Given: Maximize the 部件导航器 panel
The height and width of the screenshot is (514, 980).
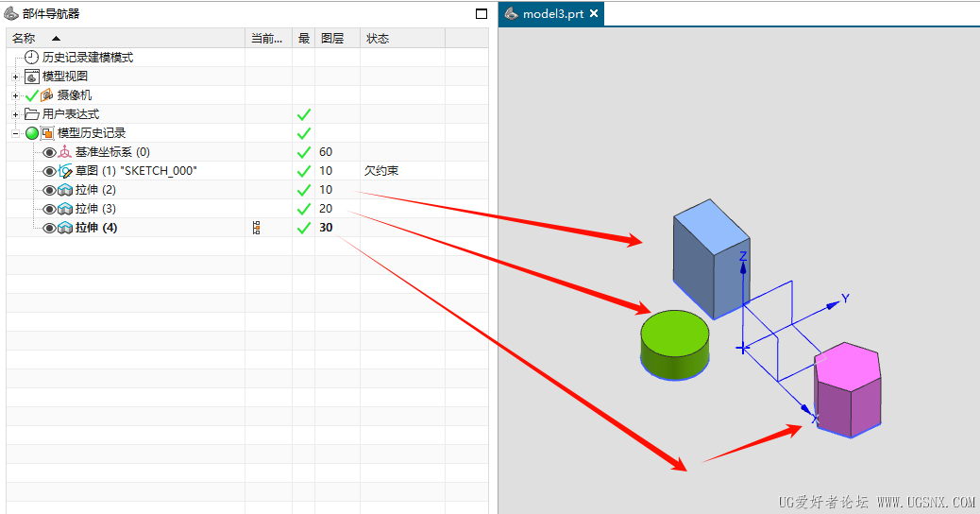Looking at the screenshot, I should point(482,14).
